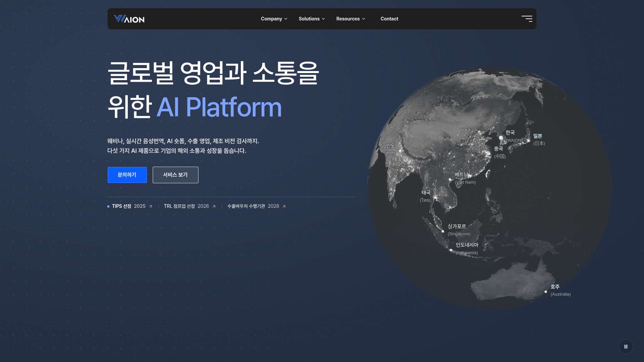Expand the Resources dropdown
The image size is (644, 362).
[x=351, y=19]
